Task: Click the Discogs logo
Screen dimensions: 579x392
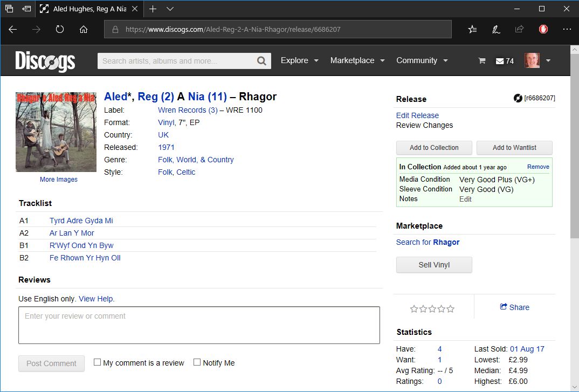Action: click(45, 60)
